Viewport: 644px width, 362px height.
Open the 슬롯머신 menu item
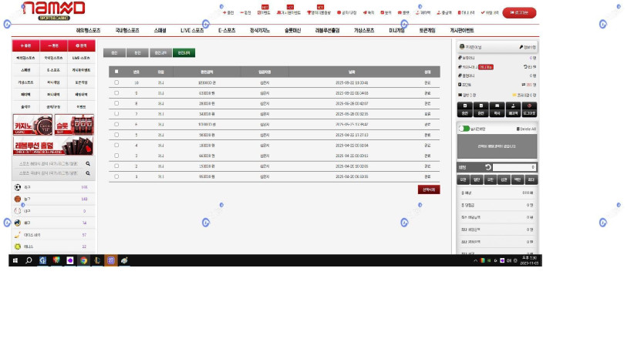click(293, 31)
